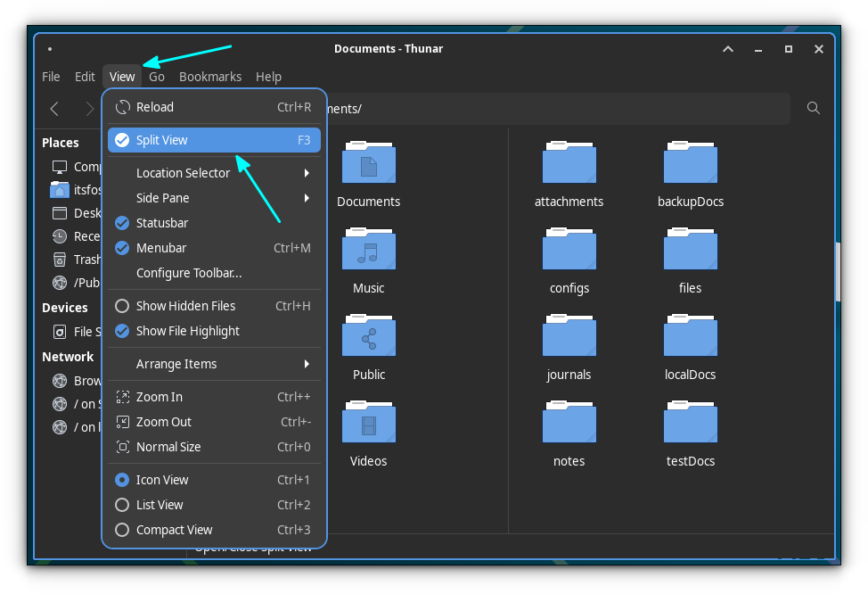Viewport: 868px width, 594px height.
Task: Open the Videos folder icon
Action: (368, 424)
